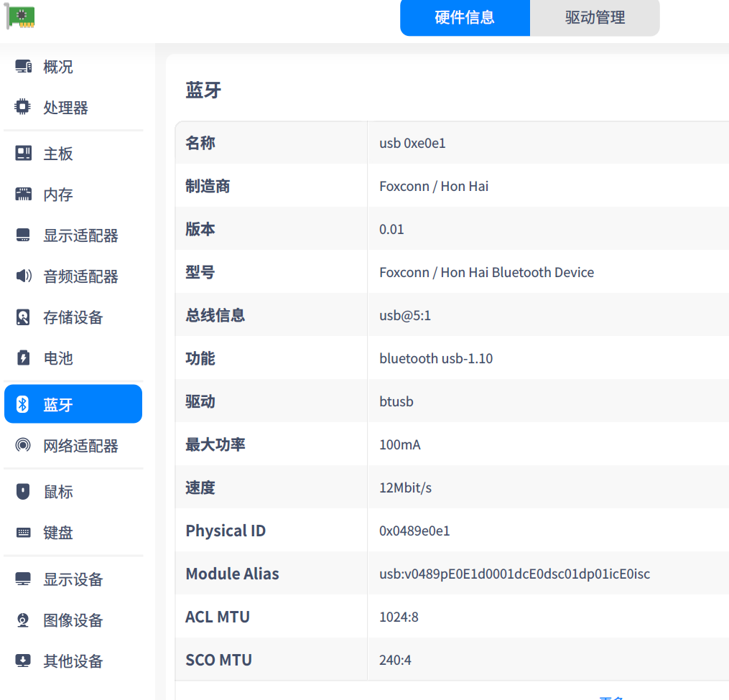Click model value Foxconn / Hon Hai Bluetooth Device

[x=486, y=272]
